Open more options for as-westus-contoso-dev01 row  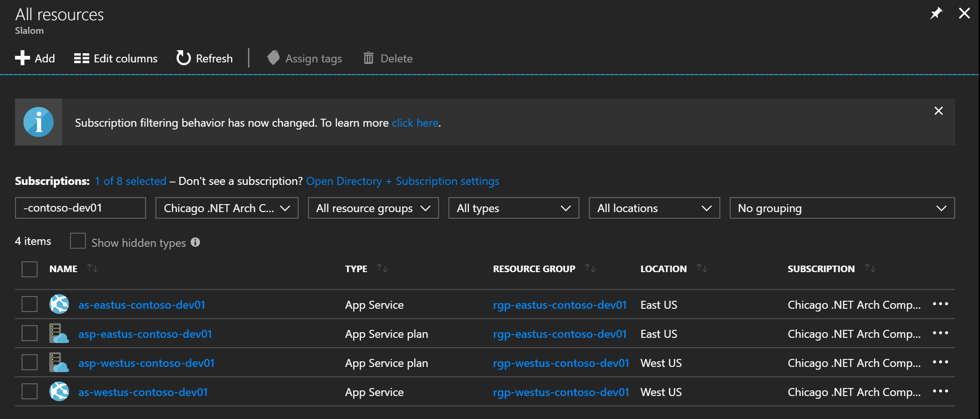tap(941, 391)
